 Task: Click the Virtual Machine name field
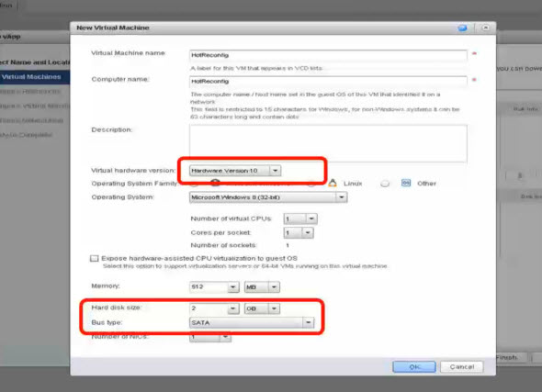tap(328, 55)
